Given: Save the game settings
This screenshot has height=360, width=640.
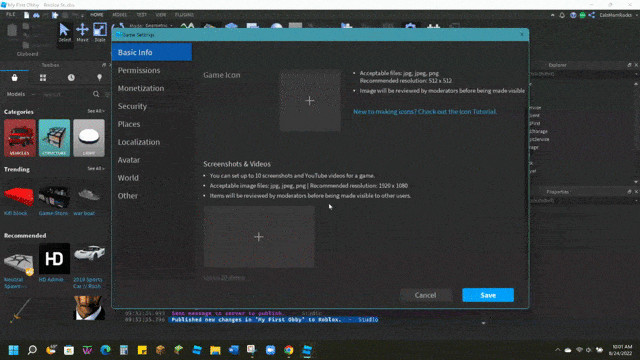Looking at the screenshot, I should 488,295.
